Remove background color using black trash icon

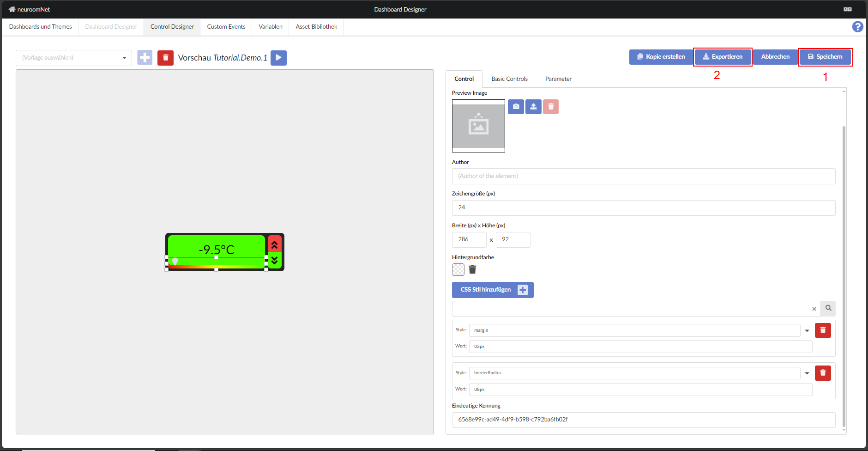pyautogui.click(x=472, y=269)
